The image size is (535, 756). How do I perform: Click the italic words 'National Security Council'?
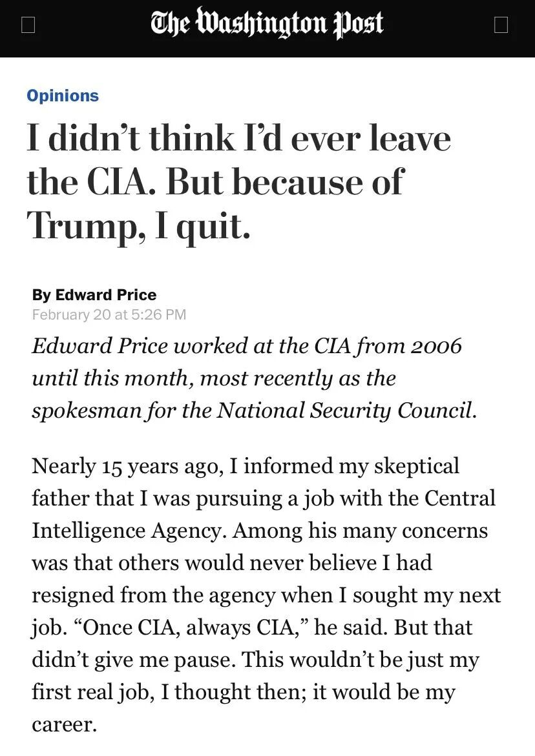[346, 411]
